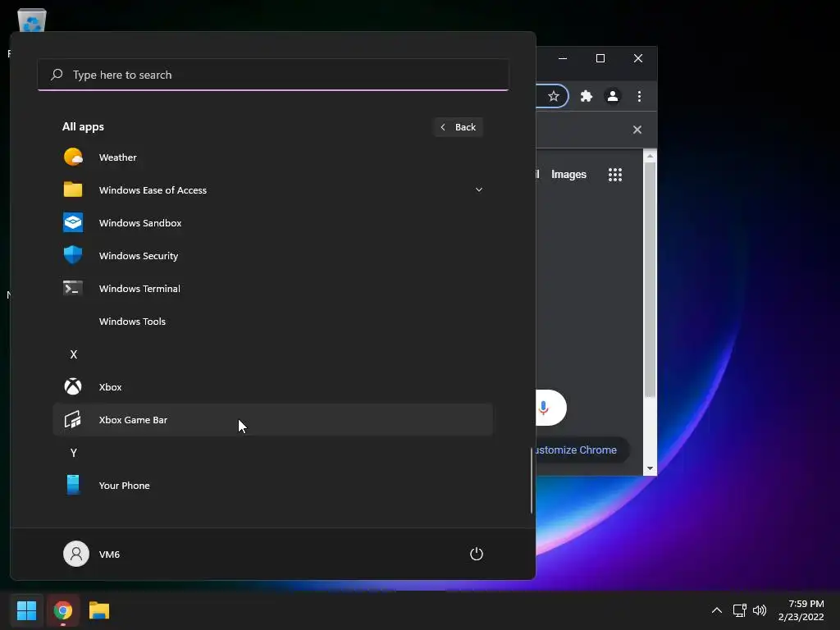
Task: Click the VM6 account name
Action: (109, 554)
